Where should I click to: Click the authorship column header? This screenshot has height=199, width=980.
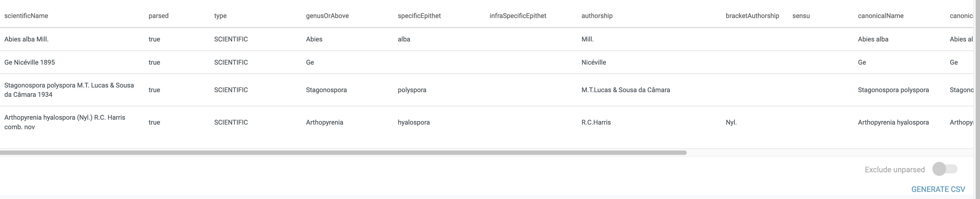[x=597, y=16]
